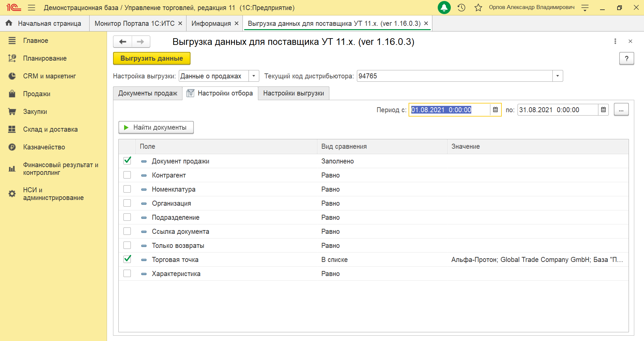Open the form's three-dot more menu
This screenshot has height=341, width=644.
(615, 41)
